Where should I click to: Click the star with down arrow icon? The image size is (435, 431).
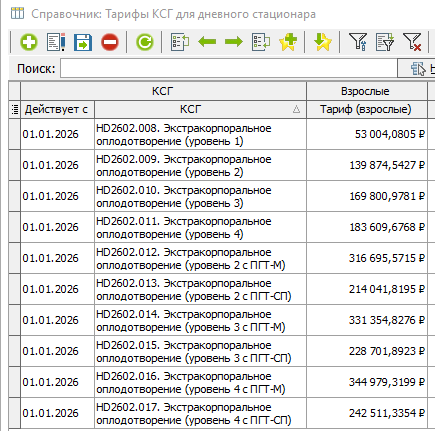(322, 42)
